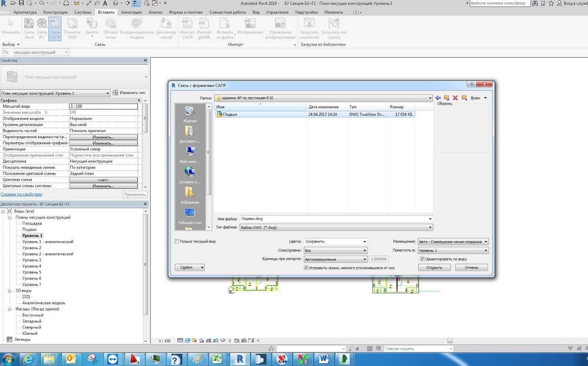Screen dimensions: 588x366
Task: Click the Открыть button
Action: tap(434, 268)
